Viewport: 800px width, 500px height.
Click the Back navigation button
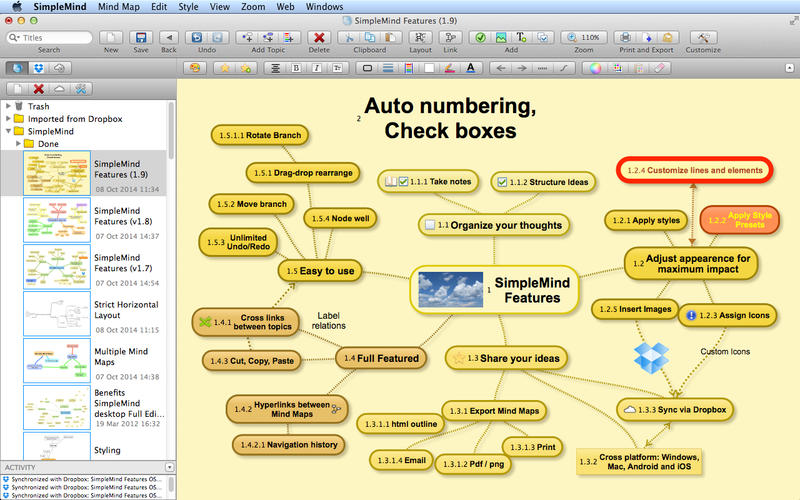pos(169,37)
